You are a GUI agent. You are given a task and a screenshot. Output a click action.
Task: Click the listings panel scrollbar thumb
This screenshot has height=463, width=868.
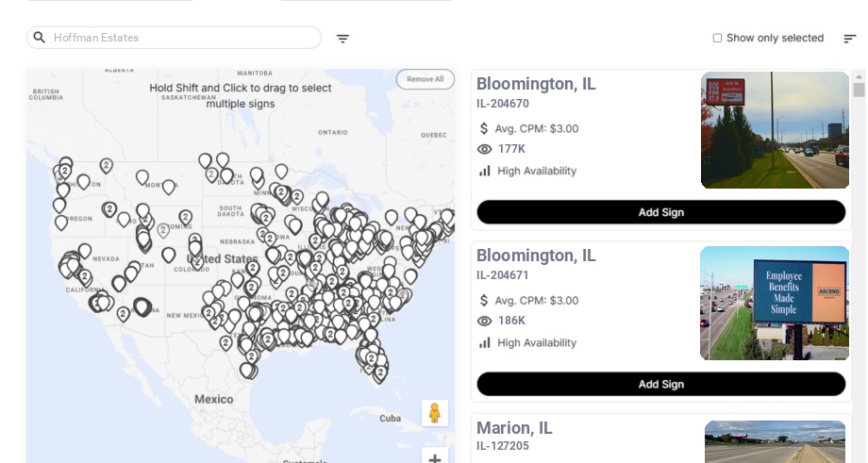point(859,90)
